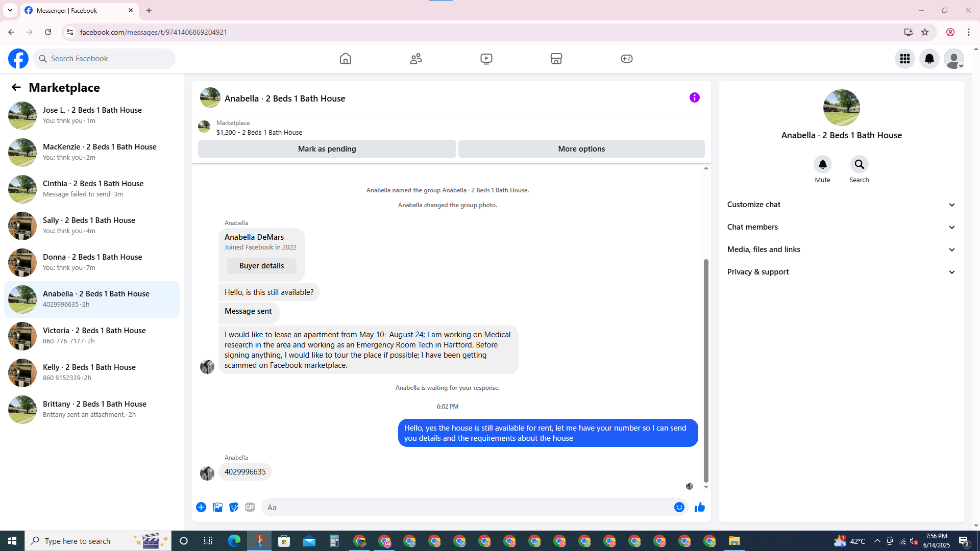This screenshot has width=980, height=551.
Task: View site information icon in address bar
Action: point(70,32)
